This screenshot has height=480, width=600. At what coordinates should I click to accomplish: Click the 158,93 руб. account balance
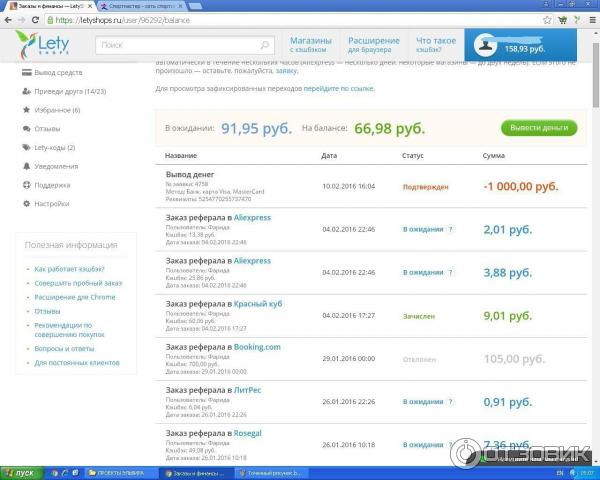tap(525, 49)
